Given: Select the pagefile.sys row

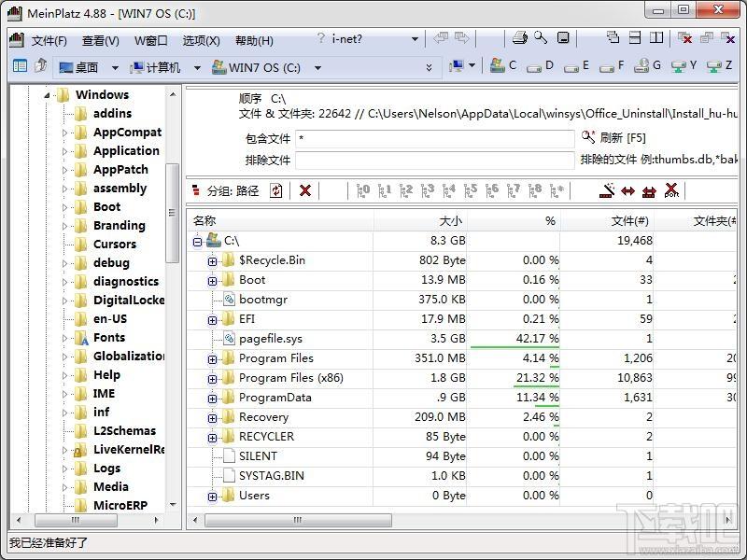Looking at the screenshot, I should [459, 339].
